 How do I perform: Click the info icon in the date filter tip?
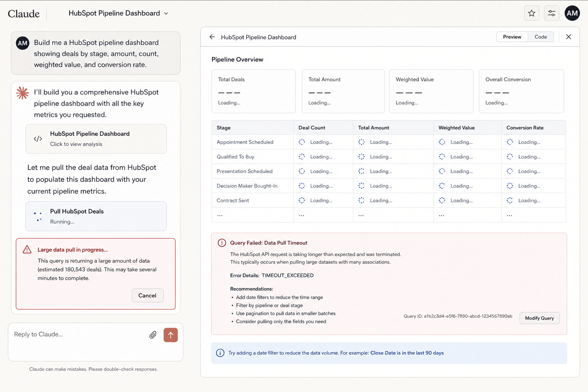click(x=220, y=353)
